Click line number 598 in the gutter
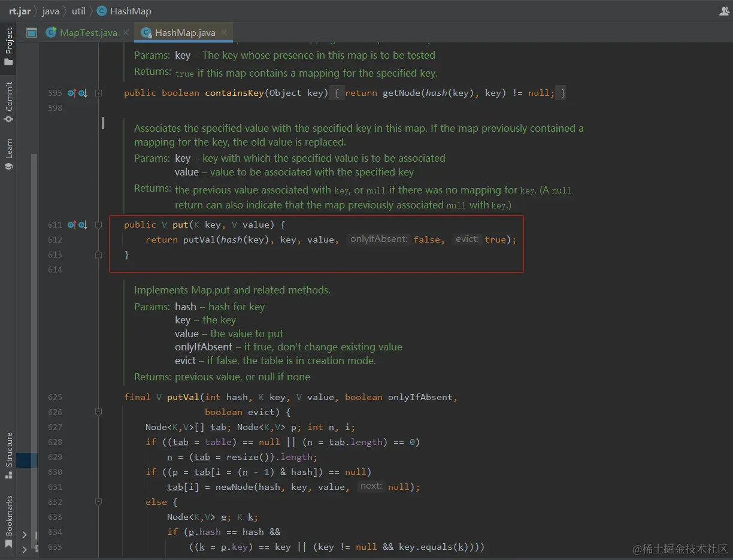The height and width of the screenshot is (560, 733). click(54, 108)
